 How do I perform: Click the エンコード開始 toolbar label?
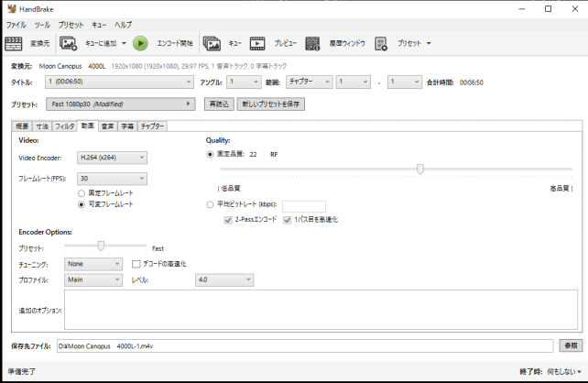(175, 43)
